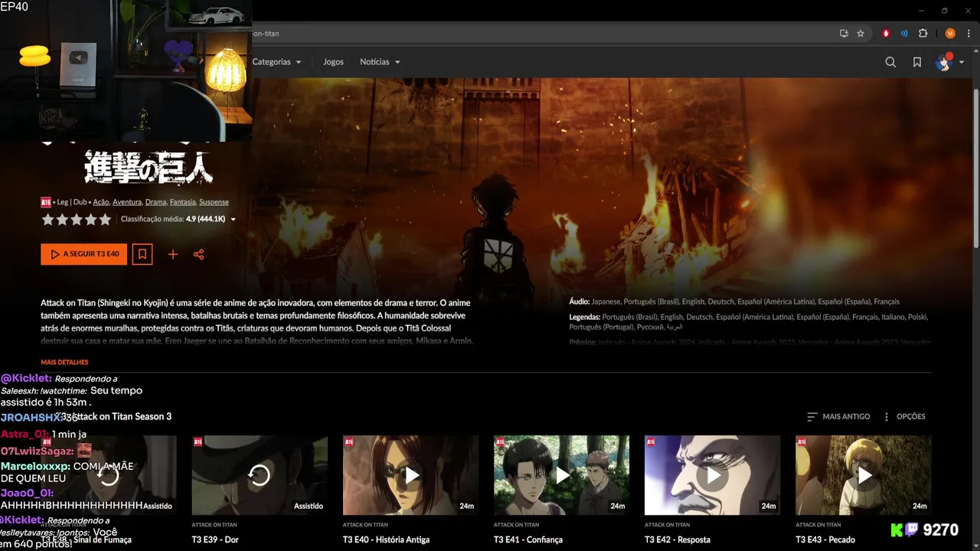Play the T3 E40 História Antiga thumbnail
The width and height of the screenshot is (980, 551).
pos(410,475)
